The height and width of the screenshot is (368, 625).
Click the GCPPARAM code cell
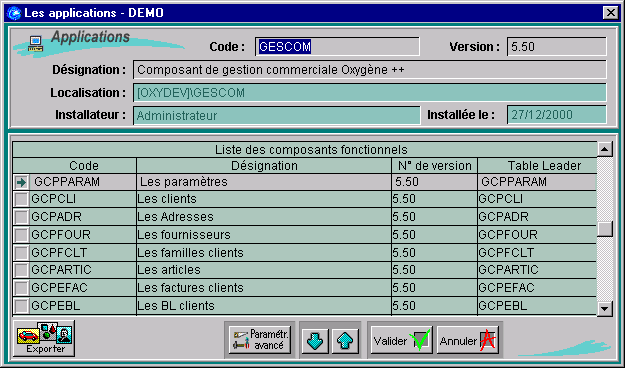tap(83, 182)
